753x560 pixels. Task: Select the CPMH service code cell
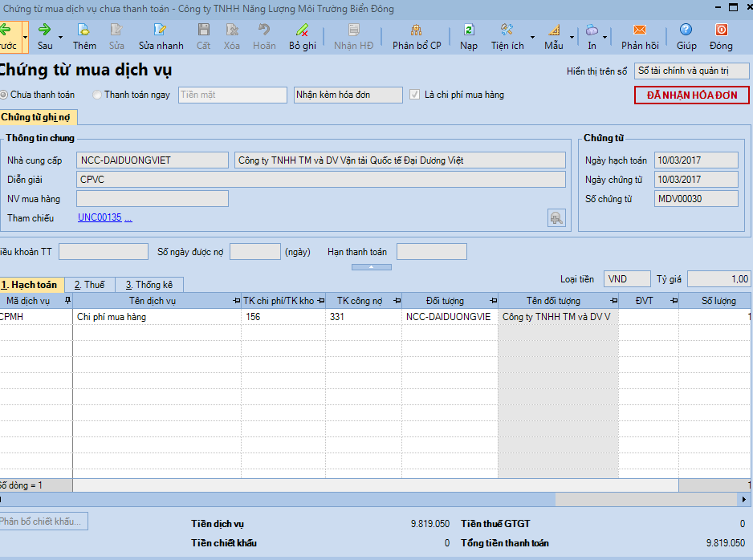click(36, 317)
